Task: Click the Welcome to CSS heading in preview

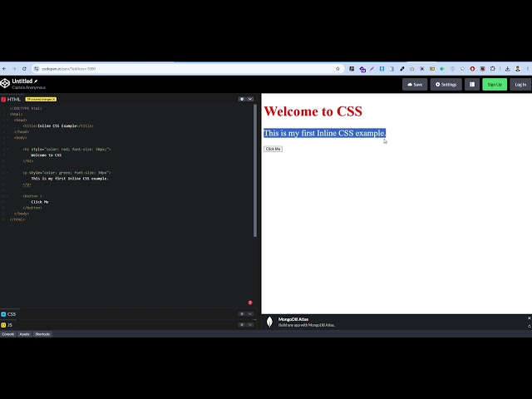Action: 313,111
